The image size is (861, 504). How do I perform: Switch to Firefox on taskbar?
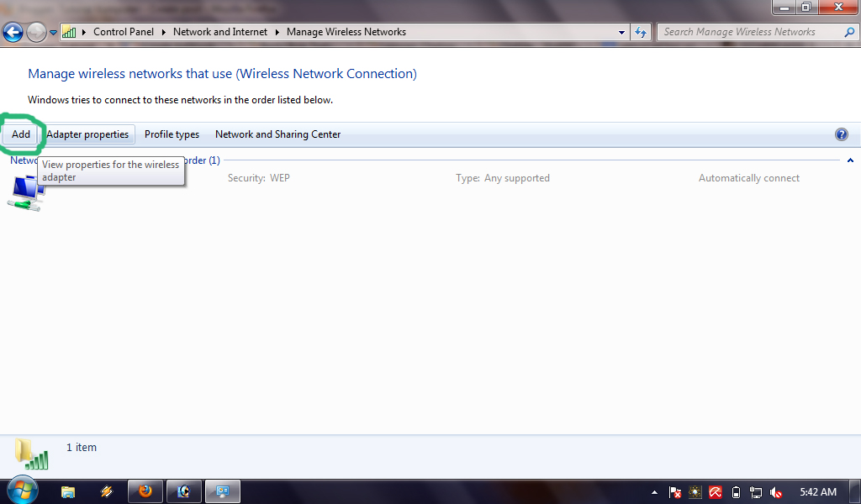[145, 491]
